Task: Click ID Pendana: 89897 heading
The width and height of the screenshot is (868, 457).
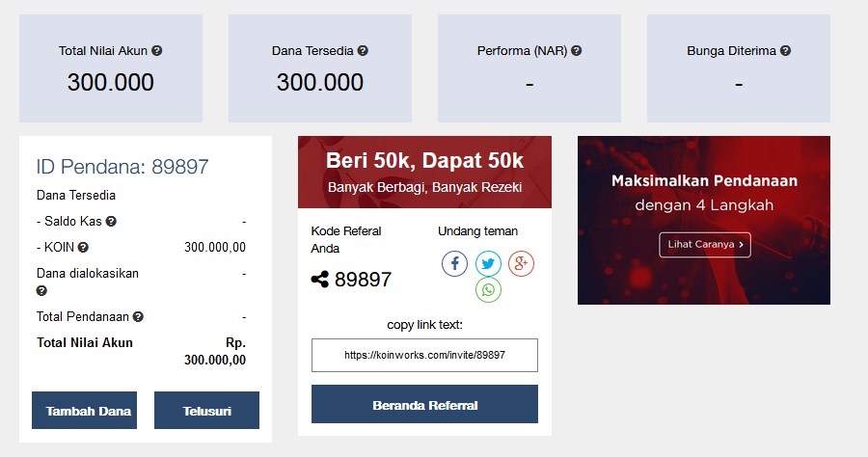Action: [x=122, y=167]
